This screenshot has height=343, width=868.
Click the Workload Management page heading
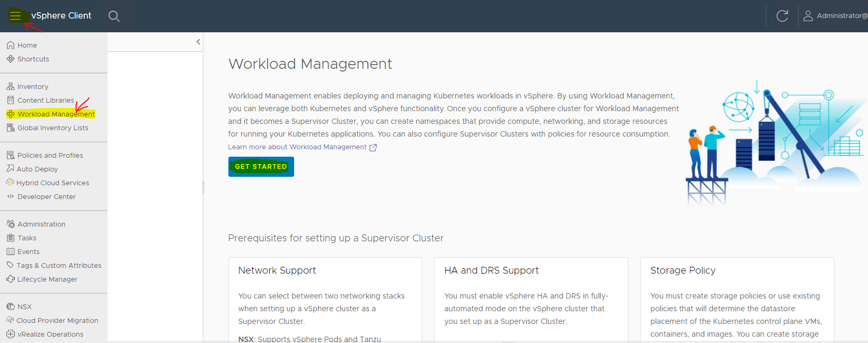click(310, 64)
